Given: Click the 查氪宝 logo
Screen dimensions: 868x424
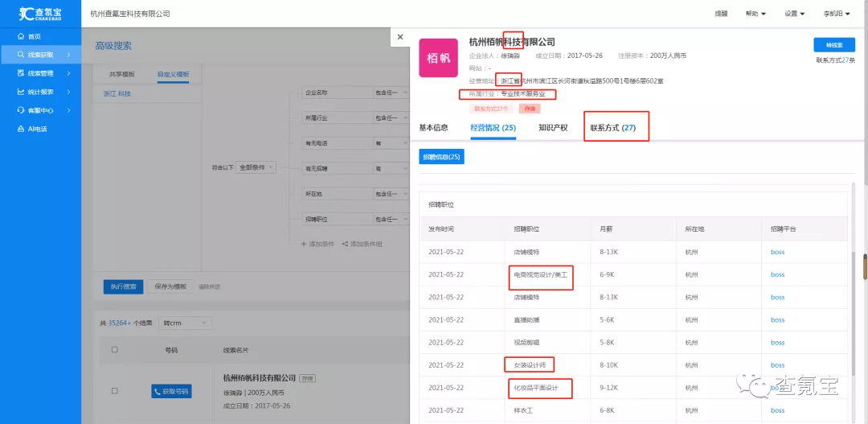Looking at the screenshot, I should [40, 14].
